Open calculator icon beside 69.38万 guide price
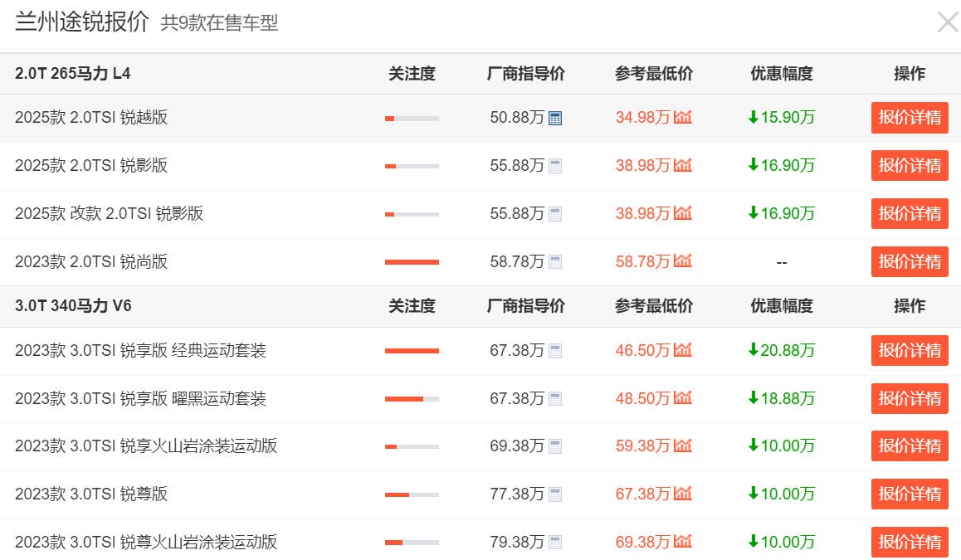961x560 pixels. point(555,446)
